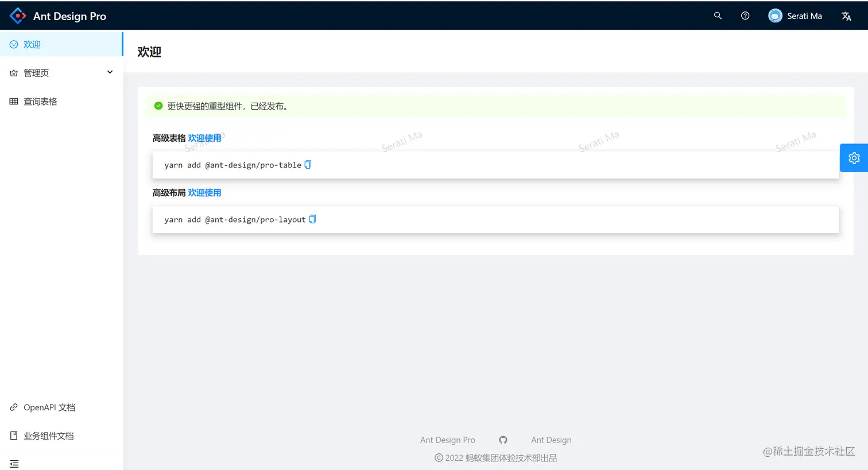868x470 pixels.
Task: Expand the 管理页 submenu chevron
Action: click(110, 72)
